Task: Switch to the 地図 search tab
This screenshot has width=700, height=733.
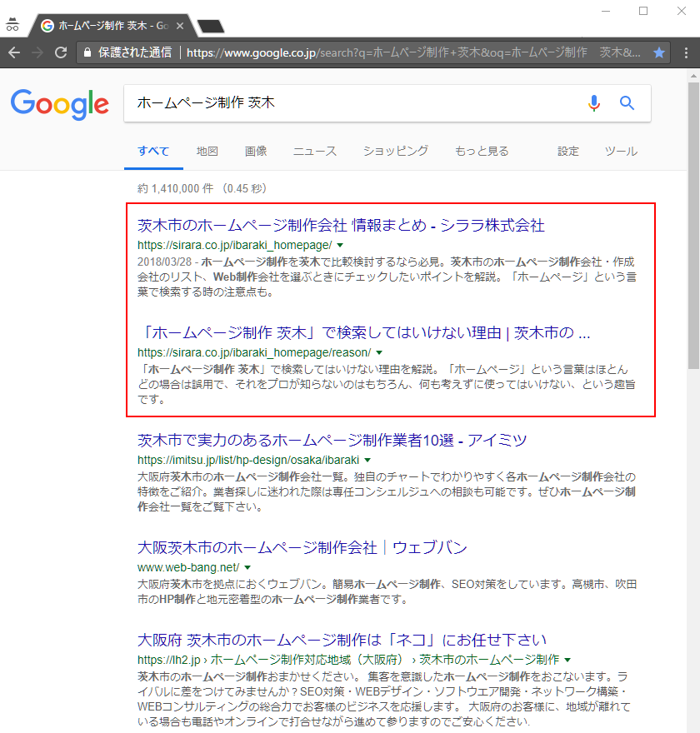Action: click(x=207, y=151)
